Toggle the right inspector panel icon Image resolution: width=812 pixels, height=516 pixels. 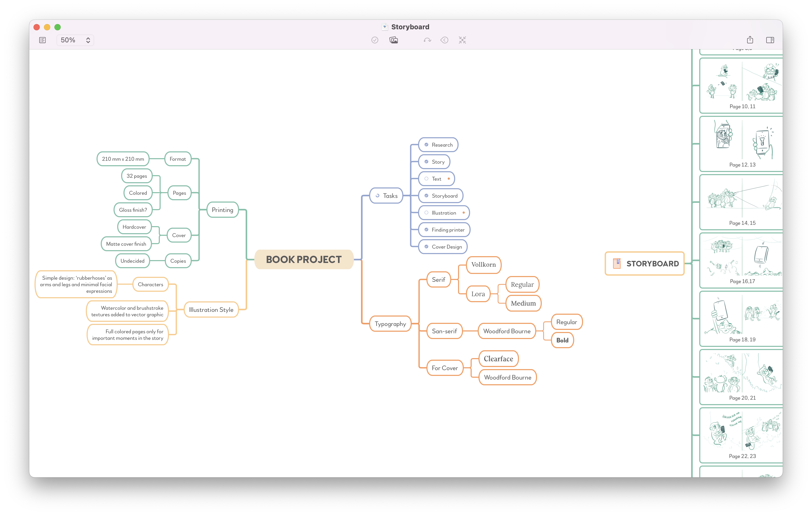point(770,40)
